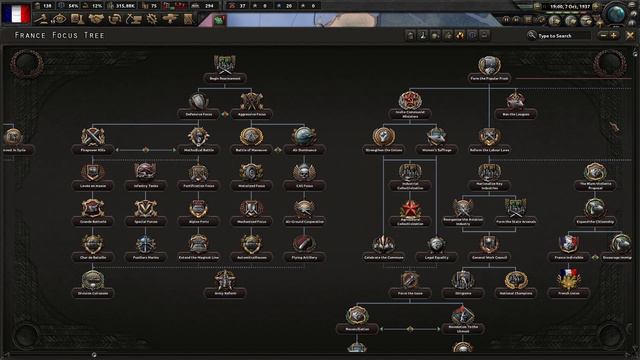
Task: Pause the game with pause button
Action: click(506, 20)
